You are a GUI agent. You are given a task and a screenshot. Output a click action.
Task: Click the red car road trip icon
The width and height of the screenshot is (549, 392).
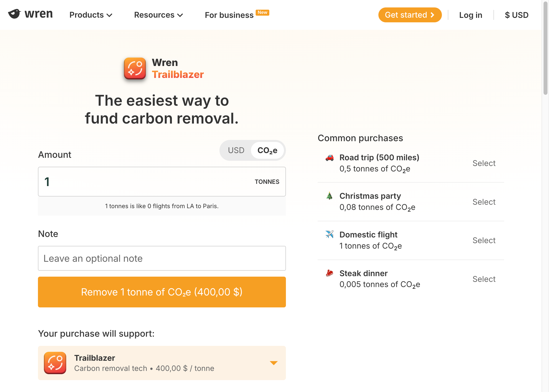click(330, 158)
